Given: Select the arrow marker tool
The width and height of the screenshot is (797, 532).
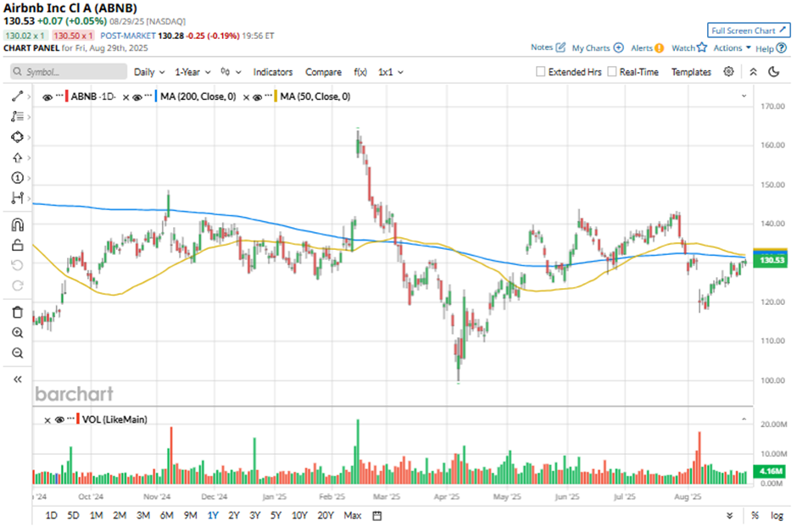Looking at the screenshot, I should [17, 158].
